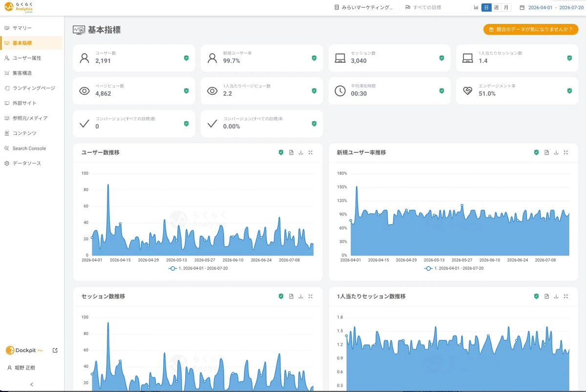Switch granularity to 週 (weekly)
Viewport: 586px width, 392px height.
(x=496, y=7)
